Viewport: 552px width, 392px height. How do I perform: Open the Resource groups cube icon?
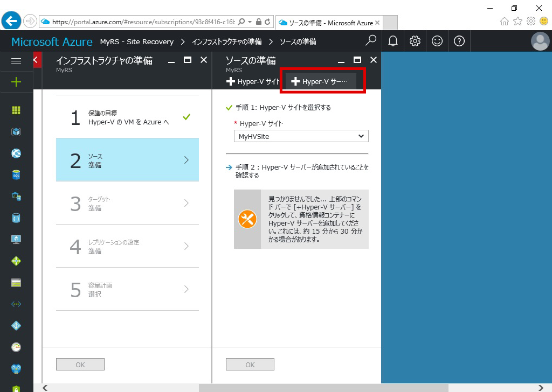pos(16,132)
